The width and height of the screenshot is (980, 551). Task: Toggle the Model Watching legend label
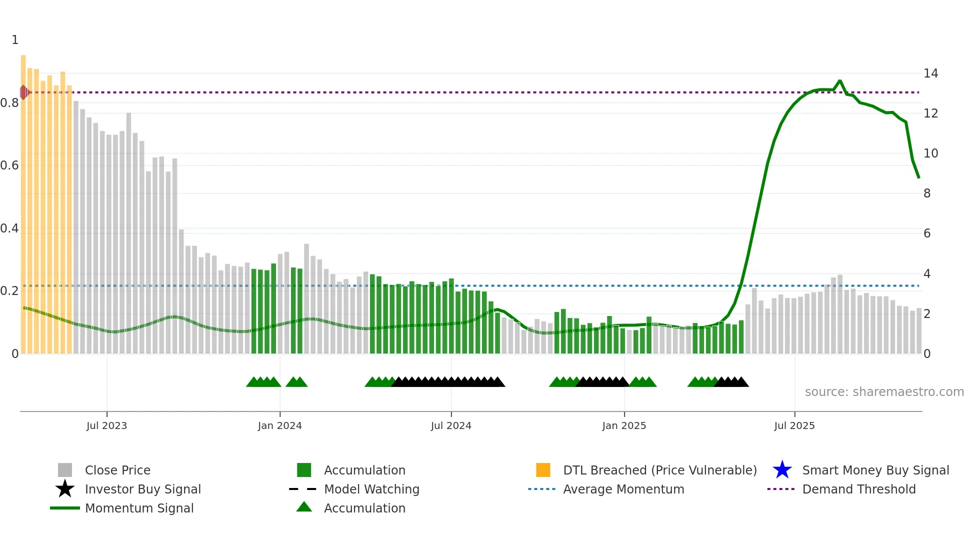371,489
